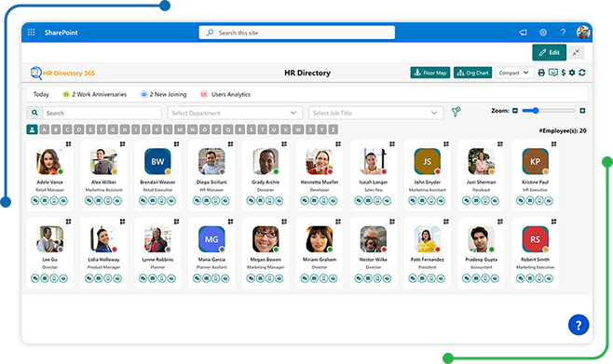
Task: Open grid menu on Robert Smith card
Action: coord(553,222)
